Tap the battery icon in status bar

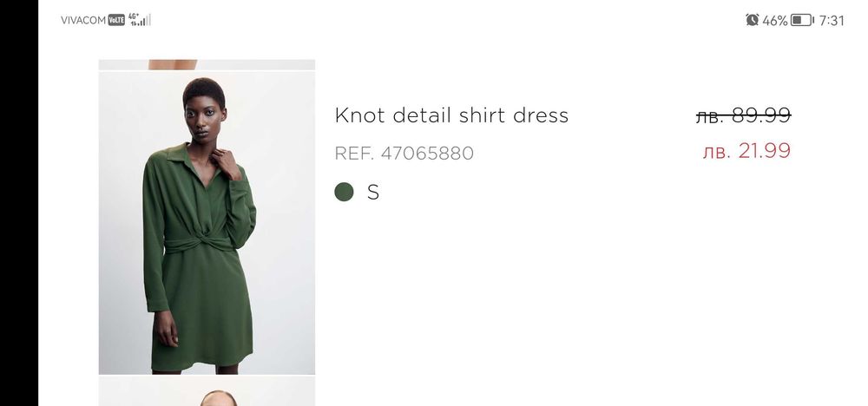point(802,20)
